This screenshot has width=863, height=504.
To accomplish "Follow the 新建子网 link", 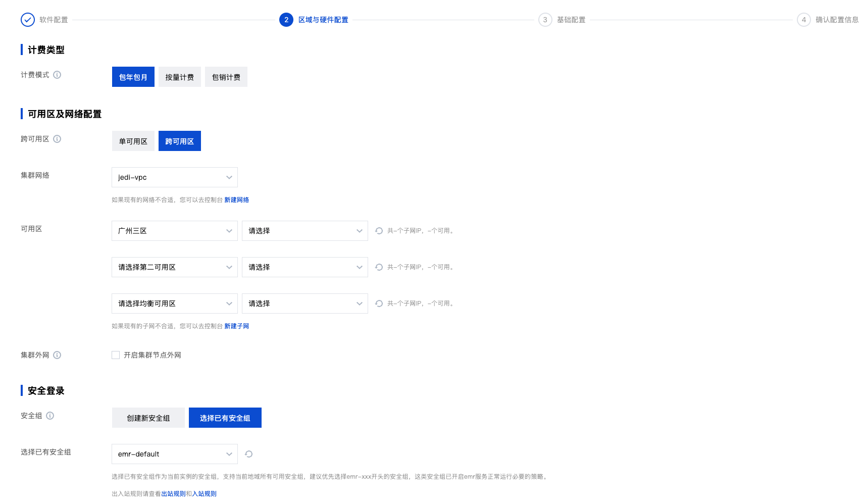I will 236,326.
